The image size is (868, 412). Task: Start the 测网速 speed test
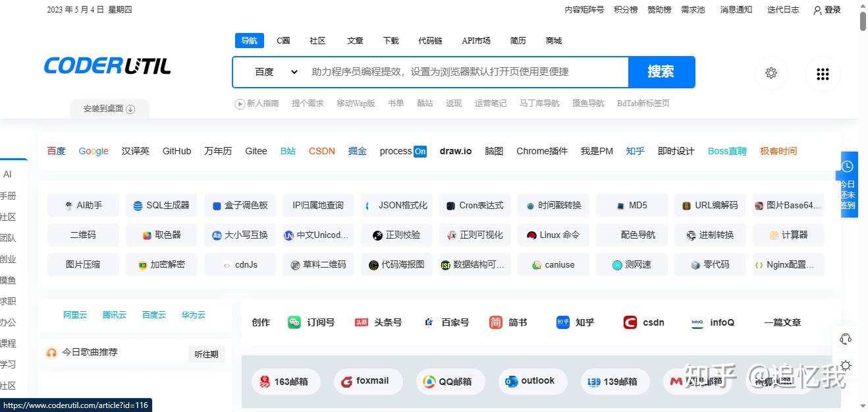[x=631, y=264]
